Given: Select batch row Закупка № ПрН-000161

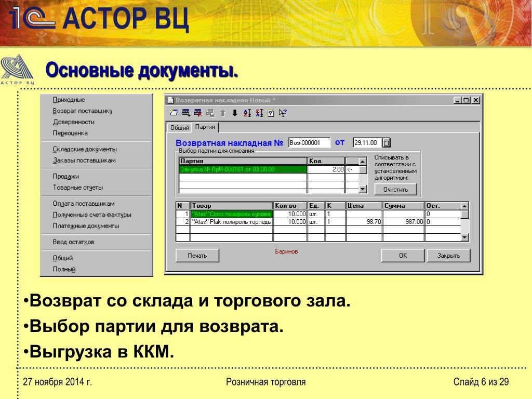Looking at the screenshot, I should pos(243,169).
